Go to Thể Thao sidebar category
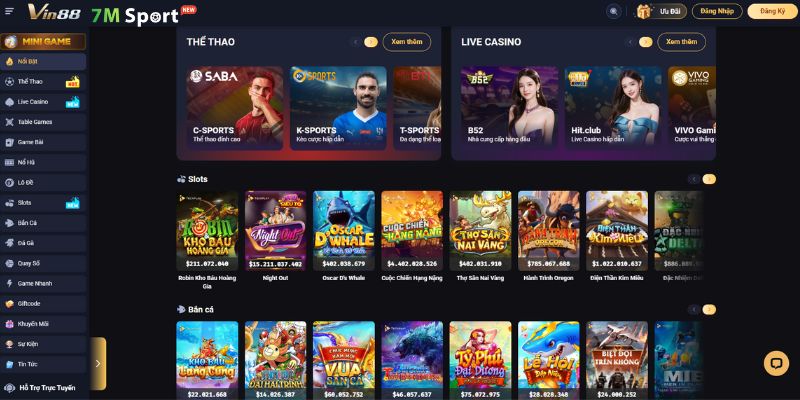 click(43, 82)
